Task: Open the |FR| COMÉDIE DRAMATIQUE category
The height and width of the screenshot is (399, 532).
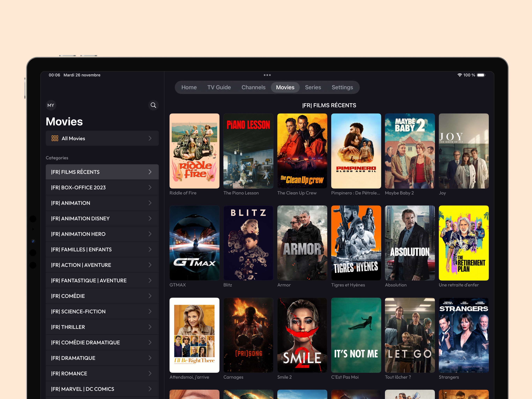Action: point(102,343)
